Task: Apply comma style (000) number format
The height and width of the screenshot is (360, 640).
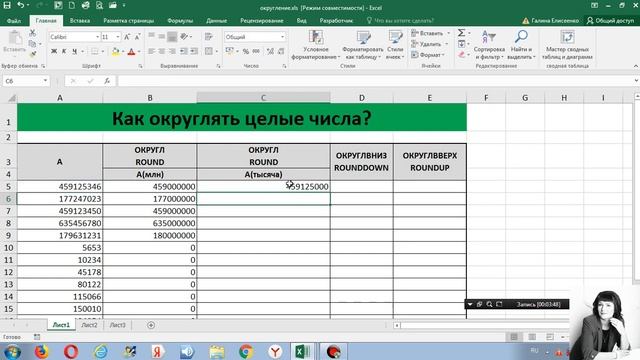Action: coord(256,51)
